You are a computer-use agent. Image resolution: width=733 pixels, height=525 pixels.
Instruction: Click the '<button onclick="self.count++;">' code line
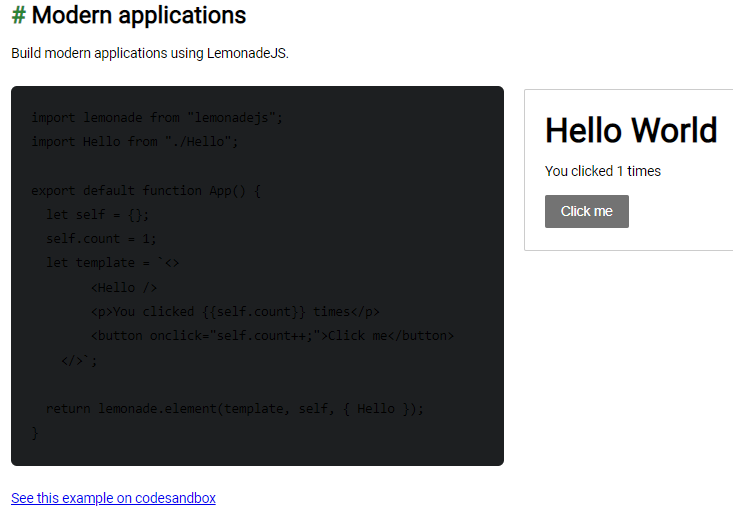coord(272,336)
